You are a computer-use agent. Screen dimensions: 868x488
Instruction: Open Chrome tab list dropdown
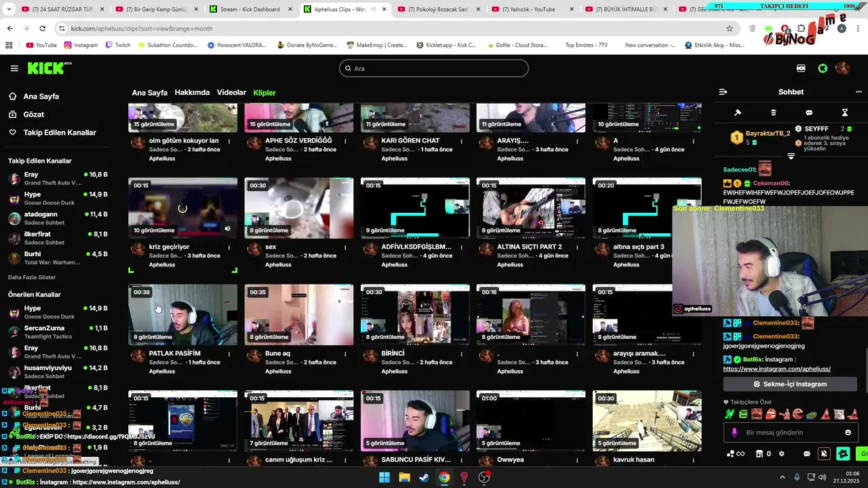pyautogui.click(x=9, y=9)
